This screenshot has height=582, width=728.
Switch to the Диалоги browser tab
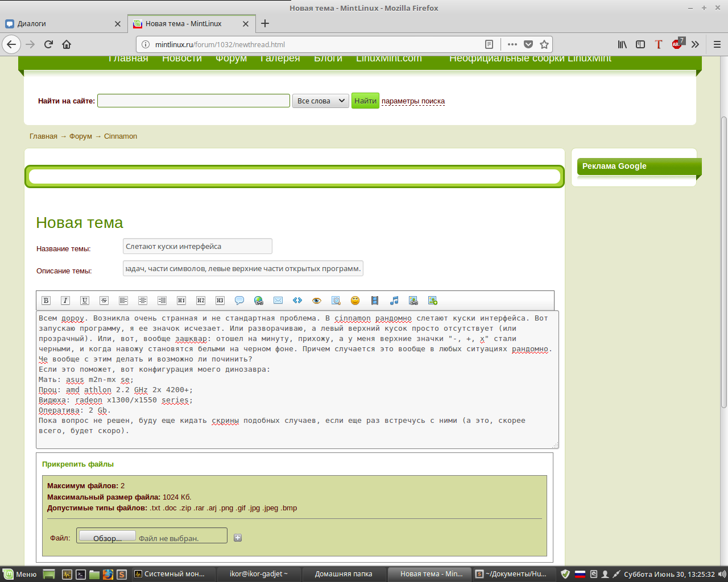point(63,24)
